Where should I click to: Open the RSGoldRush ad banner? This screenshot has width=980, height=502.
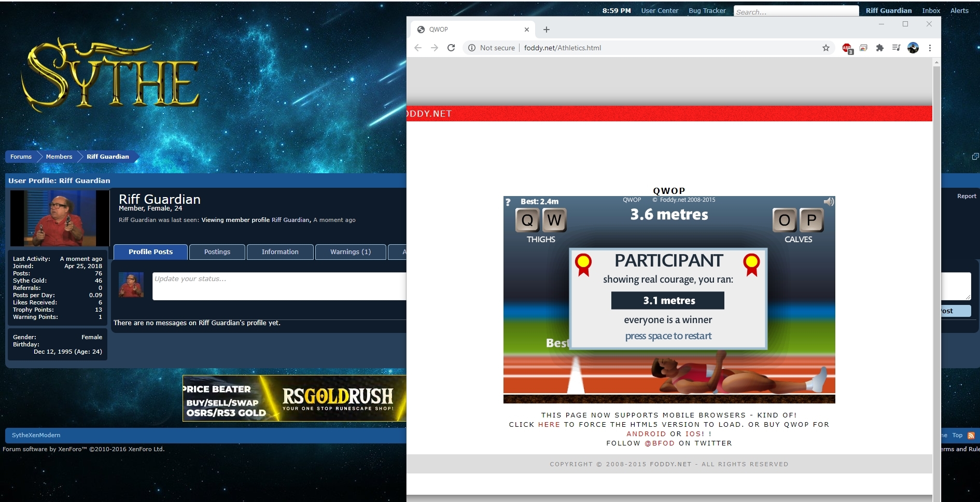coord(294,398)
